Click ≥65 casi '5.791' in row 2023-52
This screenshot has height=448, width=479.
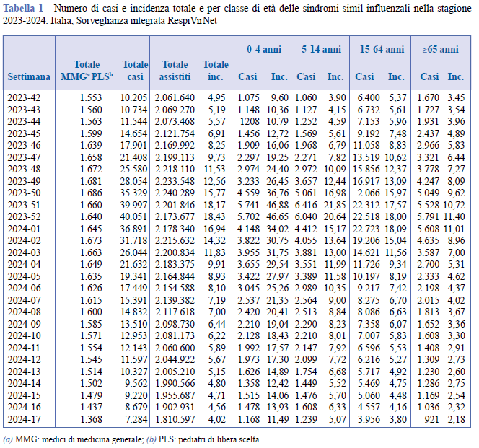pos(428,216)
